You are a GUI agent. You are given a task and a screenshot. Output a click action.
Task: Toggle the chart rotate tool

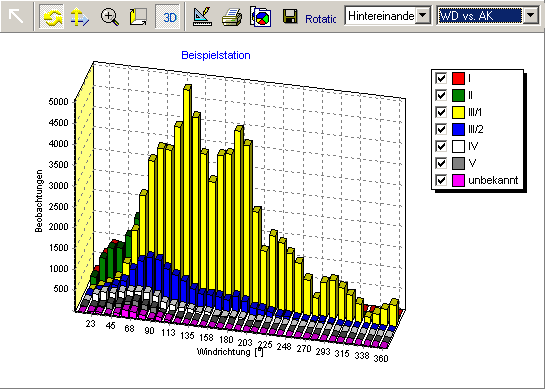point(51,16)
